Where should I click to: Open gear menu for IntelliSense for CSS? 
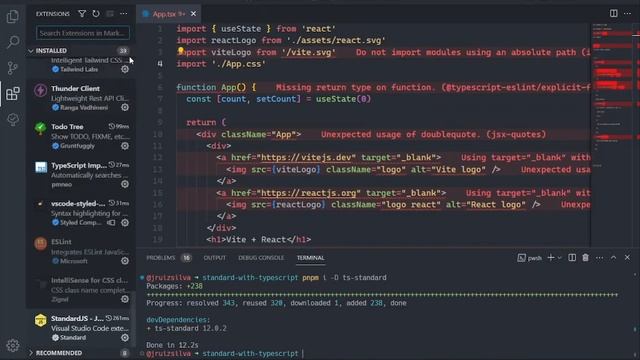click(x=125, y=299)
